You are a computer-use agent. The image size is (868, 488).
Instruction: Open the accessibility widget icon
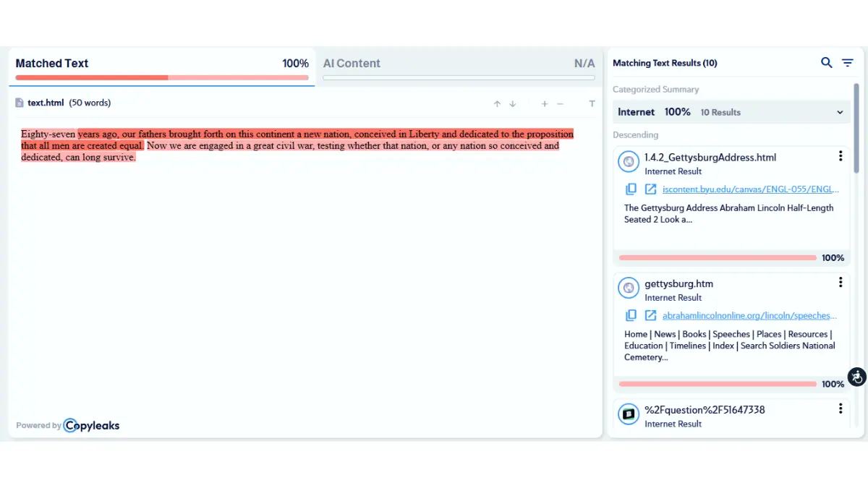pos(857,377)
